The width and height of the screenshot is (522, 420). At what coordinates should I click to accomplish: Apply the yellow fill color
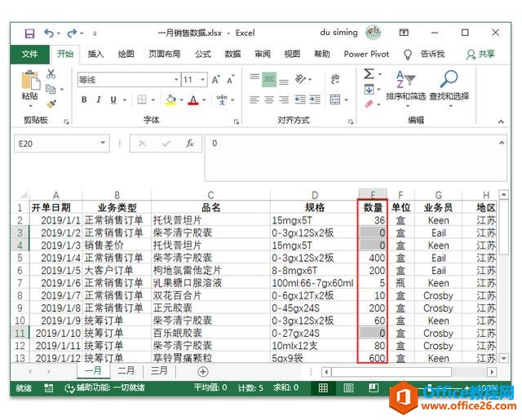[170, 99]
